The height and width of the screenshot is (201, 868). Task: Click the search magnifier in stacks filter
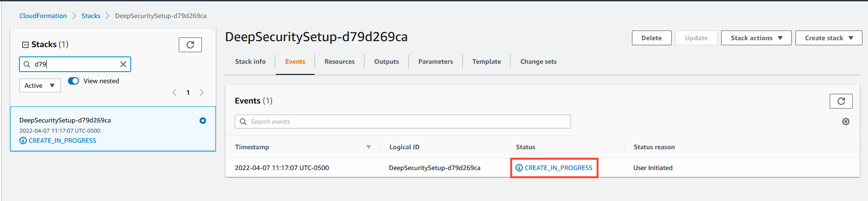pos(27,64)
